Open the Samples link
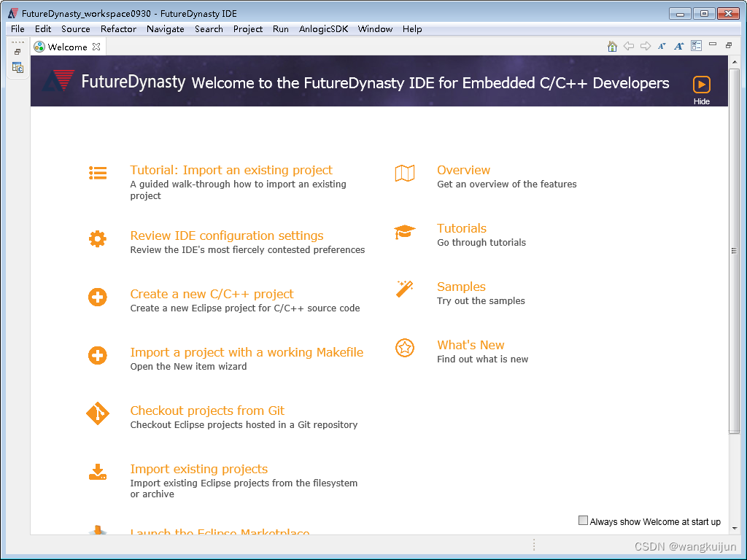The image size is (747, 560). [x=461, y=287]
